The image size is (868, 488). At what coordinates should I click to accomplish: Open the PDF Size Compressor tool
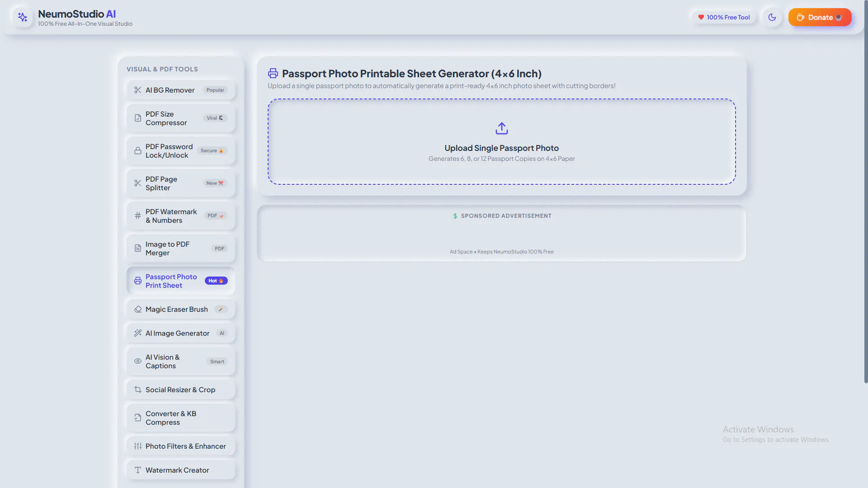(181, 118)
